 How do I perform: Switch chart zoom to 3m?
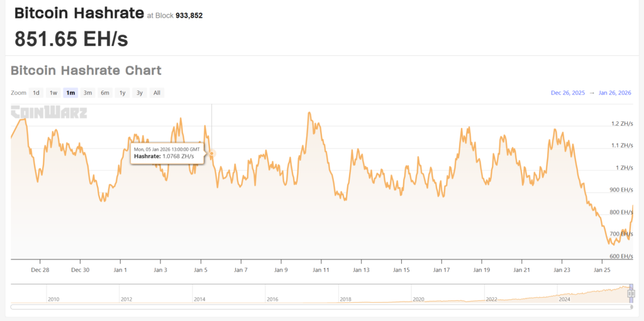point(88,93)
